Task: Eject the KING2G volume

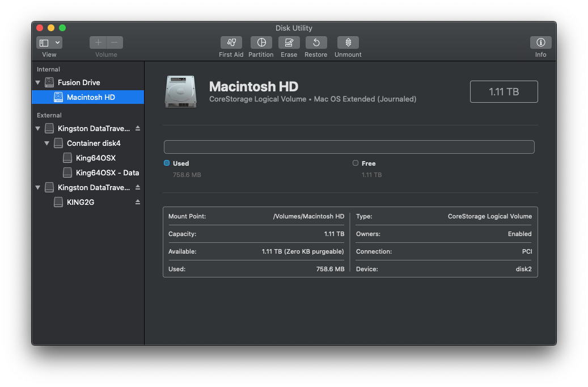Action: (x=138, y=202)
